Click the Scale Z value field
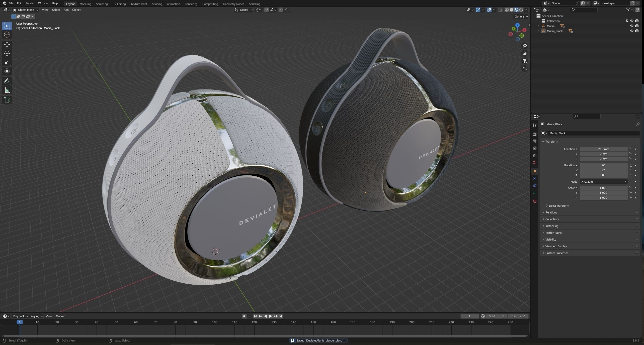This screenshot has height=345, width=644. 603,198
